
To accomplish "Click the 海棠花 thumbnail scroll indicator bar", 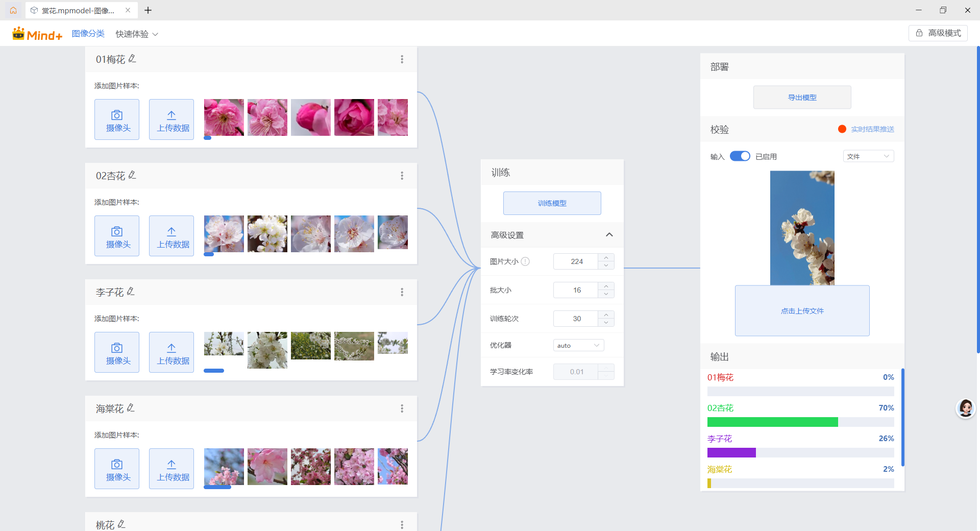I will click(217, 487).
